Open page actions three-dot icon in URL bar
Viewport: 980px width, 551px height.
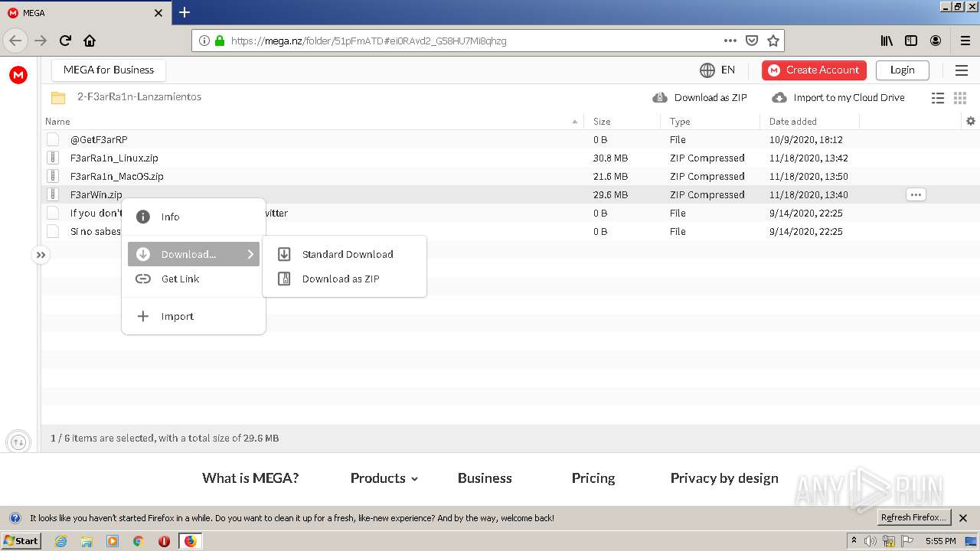point(730,41)
